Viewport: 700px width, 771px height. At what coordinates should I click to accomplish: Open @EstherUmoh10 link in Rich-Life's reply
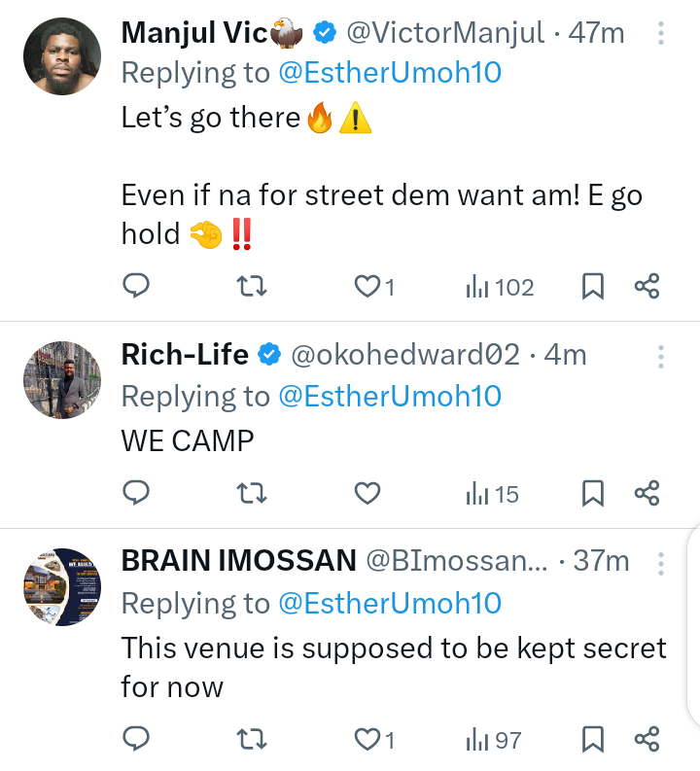click(x=390, y=396)
